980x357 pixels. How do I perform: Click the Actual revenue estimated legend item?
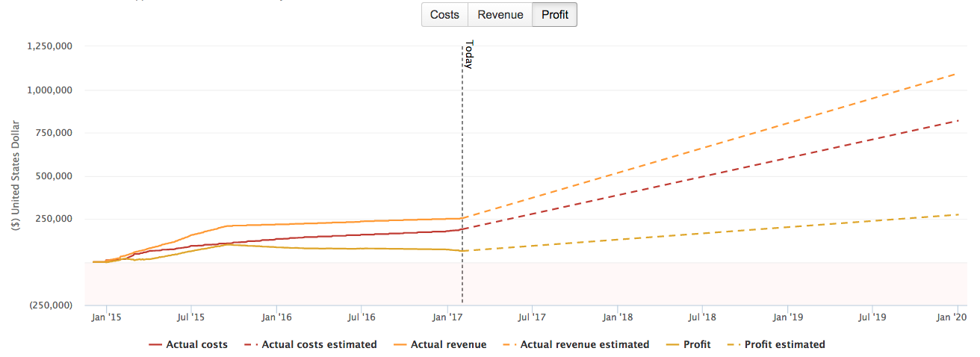pyautogui.click(x=574, y=344)
